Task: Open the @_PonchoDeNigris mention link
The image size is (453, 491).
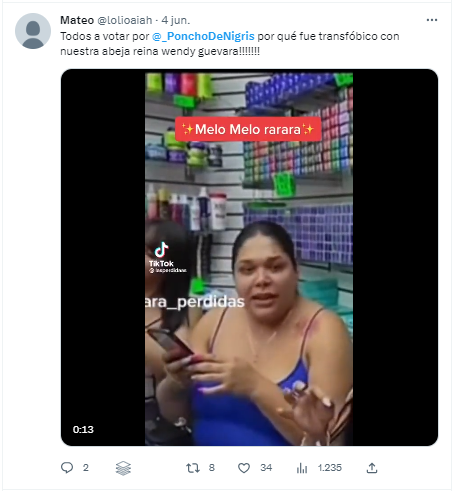Action: 203,36
